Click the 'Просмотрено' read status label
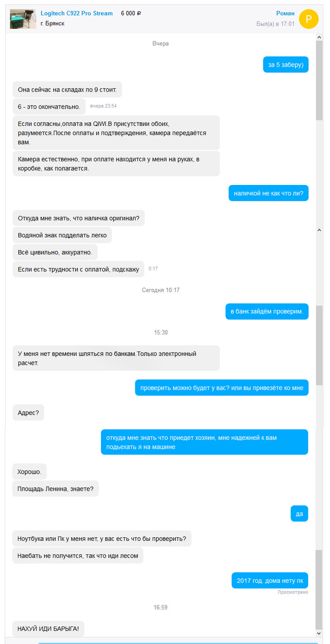Viewport: 330px width, 644px height. click(x=293, y=592)
